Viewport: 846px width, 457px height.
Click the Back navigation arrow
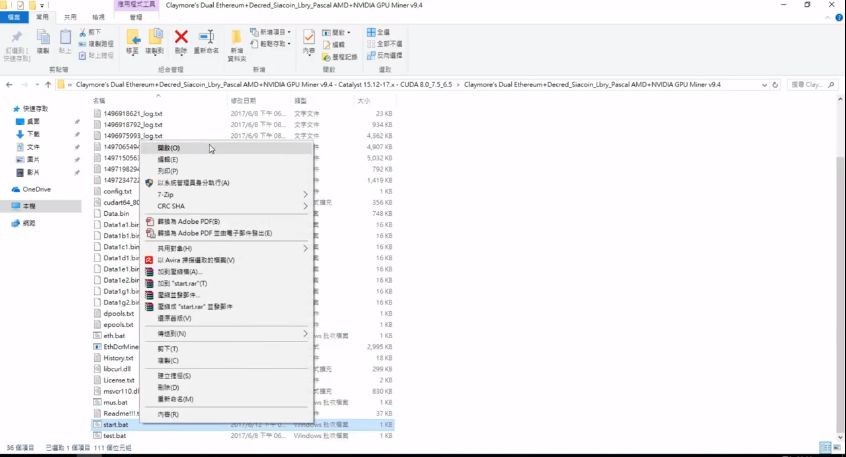(x=9, y=85)
